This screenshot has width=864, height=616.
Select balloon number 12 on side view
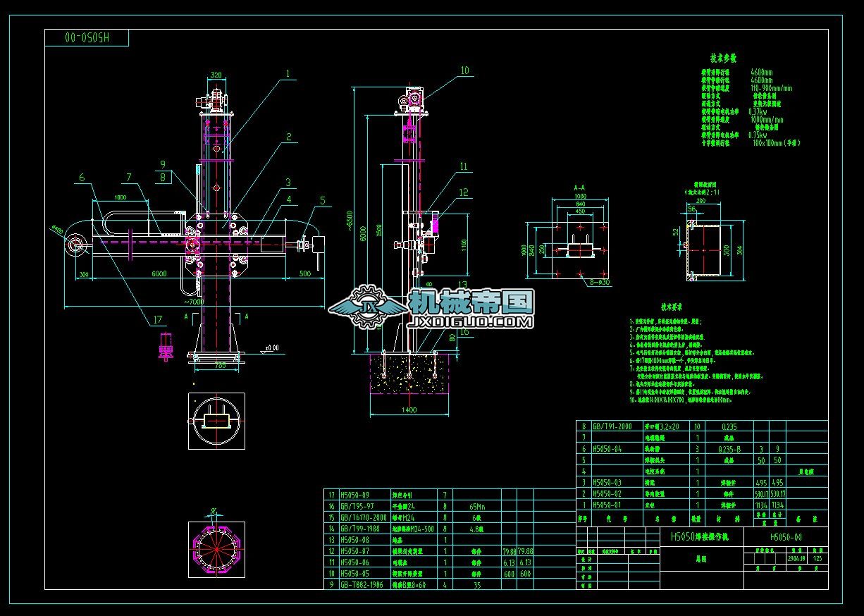463,192
